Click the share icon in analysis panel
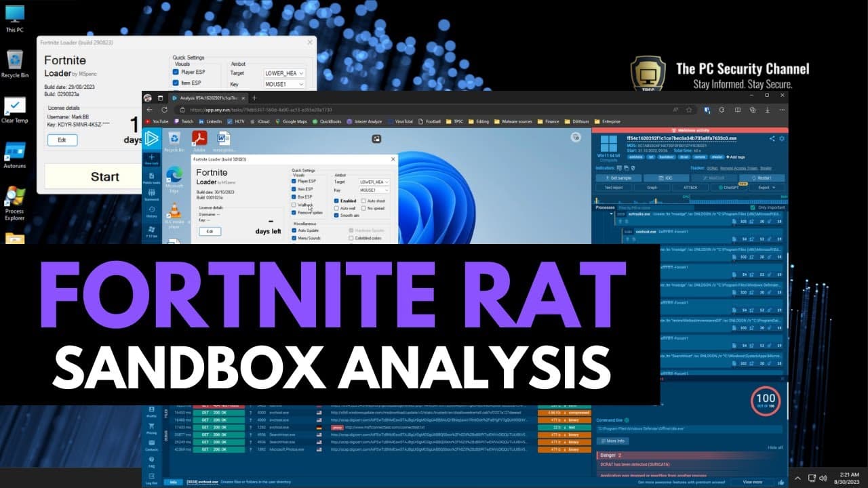 pyautogui.click(x=772, y=138)
